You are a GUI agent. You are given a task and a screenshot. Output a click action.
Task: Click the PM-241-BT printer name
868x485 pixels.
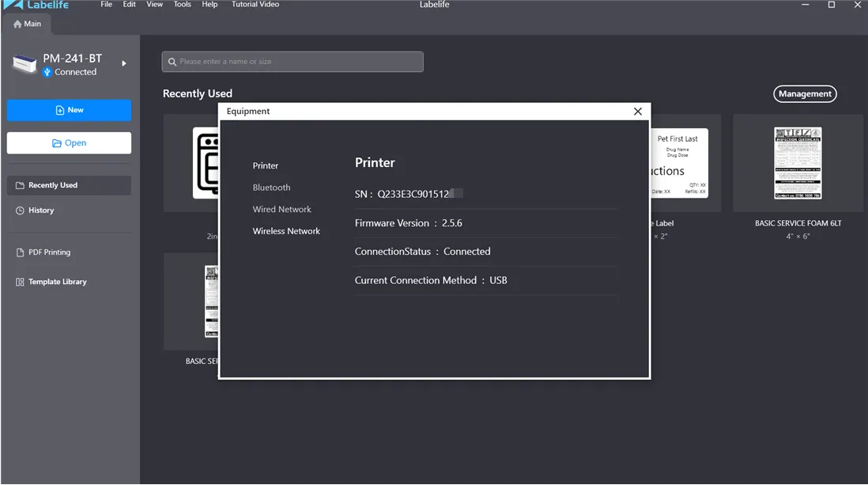pos(73,59)
